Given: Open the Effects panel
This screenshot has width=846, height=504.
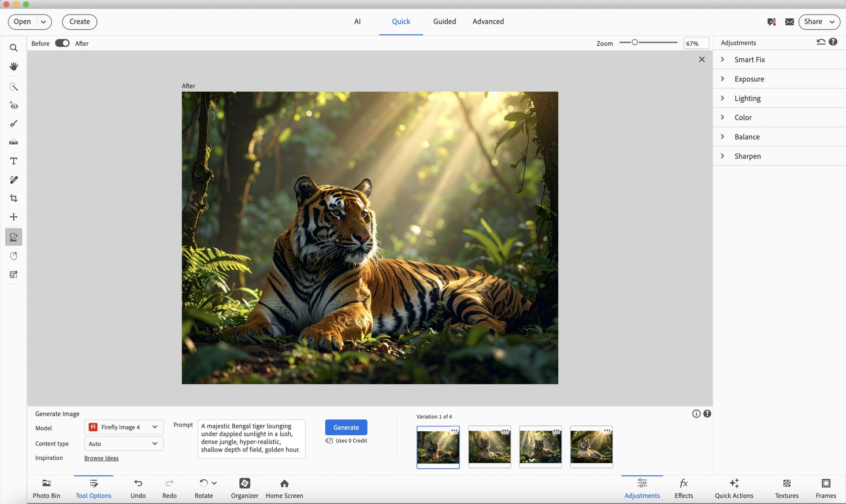Looking at the screenshot, I should (683, 489).
